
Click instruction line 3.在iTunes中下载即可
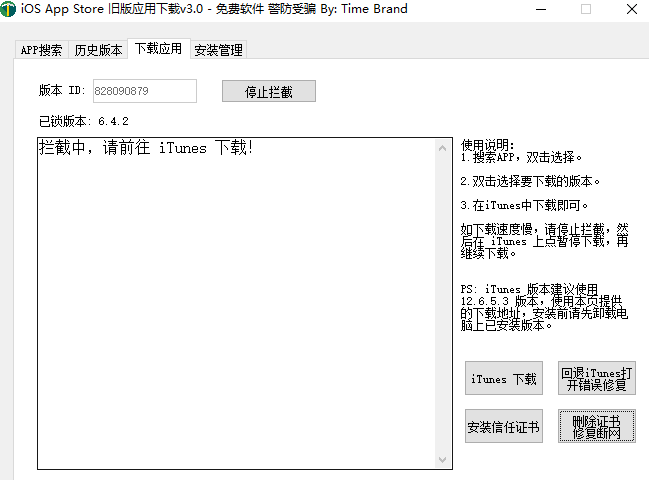point(524,205)
